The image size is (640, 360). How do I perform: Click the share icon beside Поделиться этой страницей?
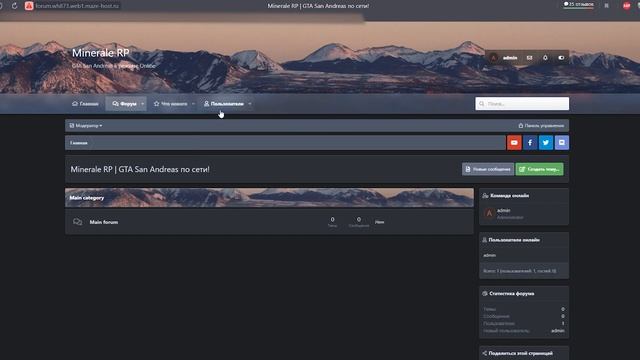point(484,353)
